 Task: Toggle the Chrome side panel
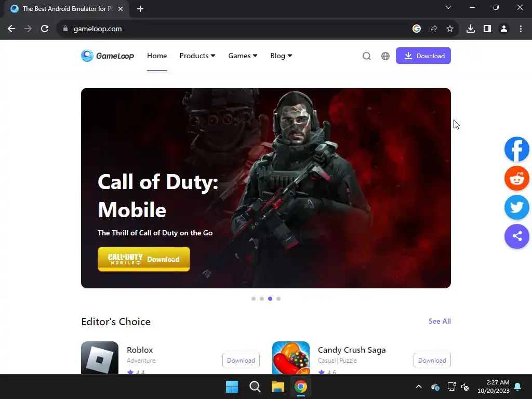tap(487, 29)
